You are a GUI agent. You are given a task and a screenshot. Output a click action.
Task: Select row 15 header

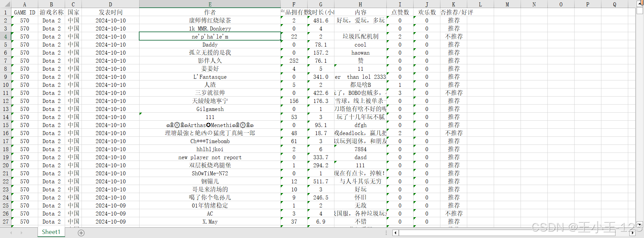tap(5, 125)
